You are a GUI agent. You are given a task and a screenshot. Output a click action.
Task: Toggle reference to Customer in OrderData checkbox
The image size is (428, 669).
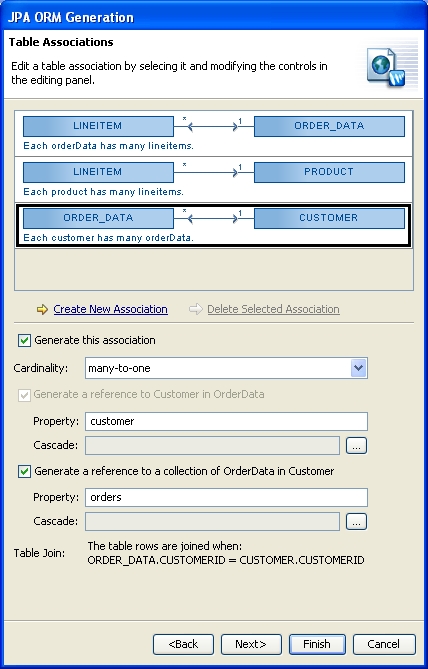coord(24,395)
